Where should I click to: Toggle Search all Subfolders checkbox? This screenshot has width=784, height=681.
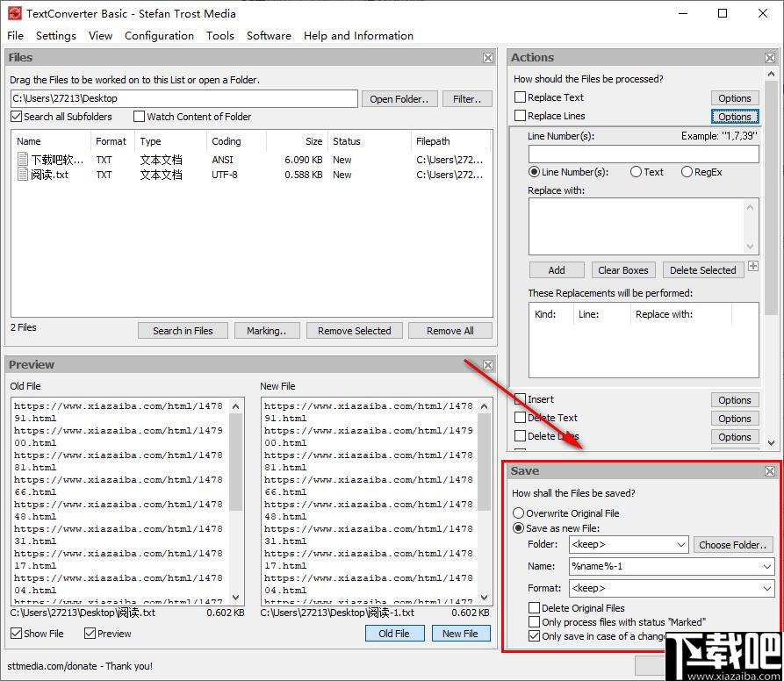[17, 117]
